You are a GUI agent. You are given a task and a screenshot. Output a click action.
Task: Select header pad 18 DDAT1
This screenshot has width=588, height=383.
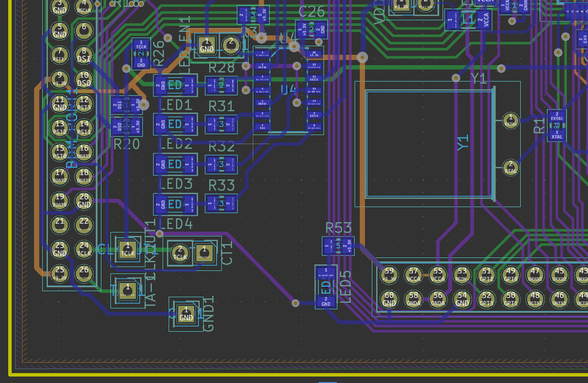click(84, 176)
